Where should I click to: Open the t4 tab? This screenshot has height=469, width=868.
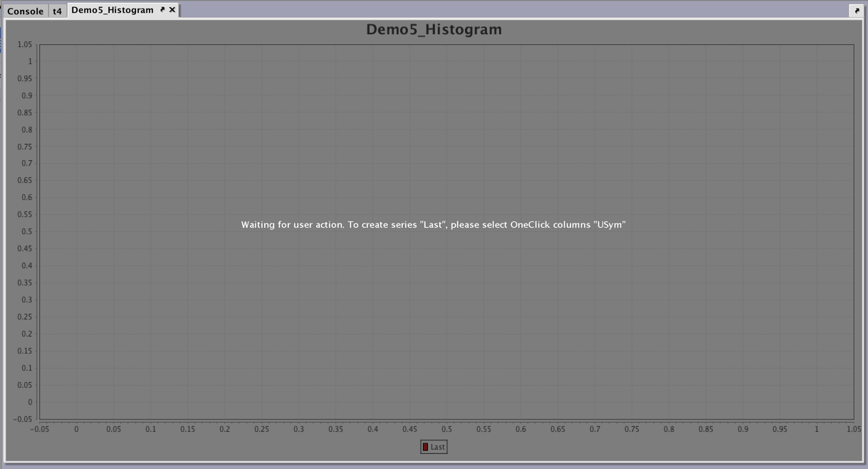pyautogui.click(x=57, y=11)
